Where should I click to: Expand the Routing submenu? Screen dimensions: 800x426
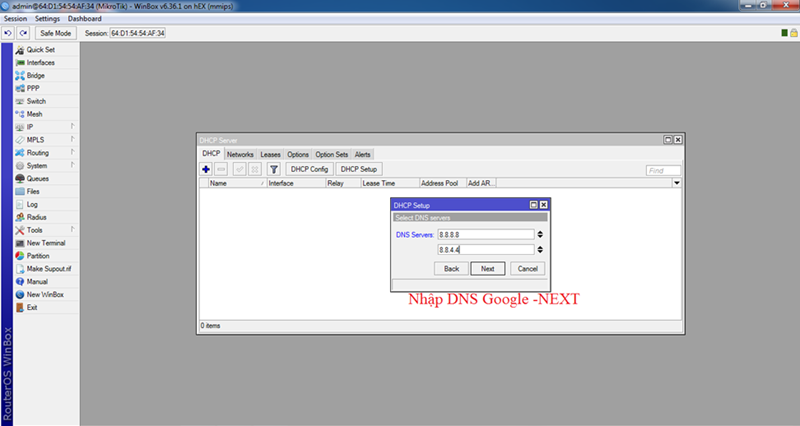coord(38,153)
